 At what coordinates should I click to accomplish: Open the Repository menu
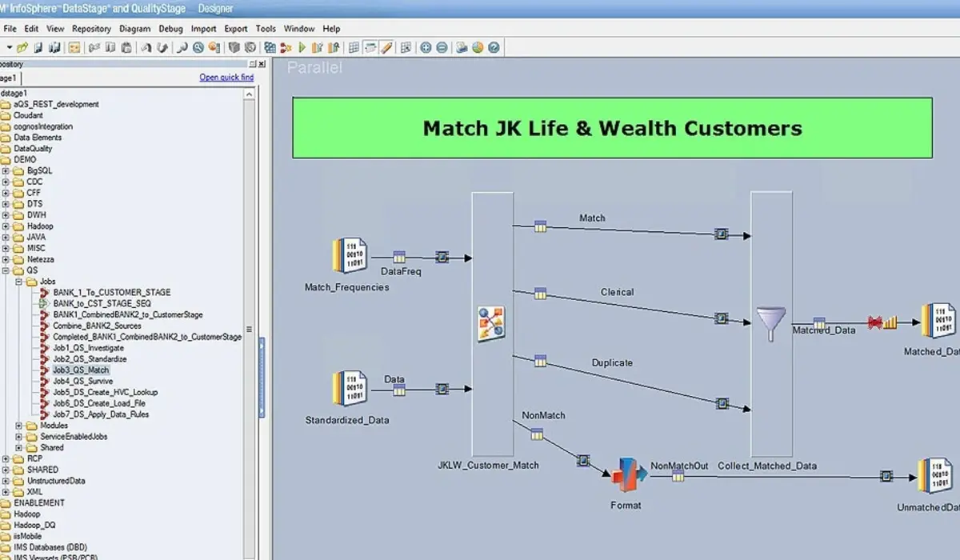point(91,29)
